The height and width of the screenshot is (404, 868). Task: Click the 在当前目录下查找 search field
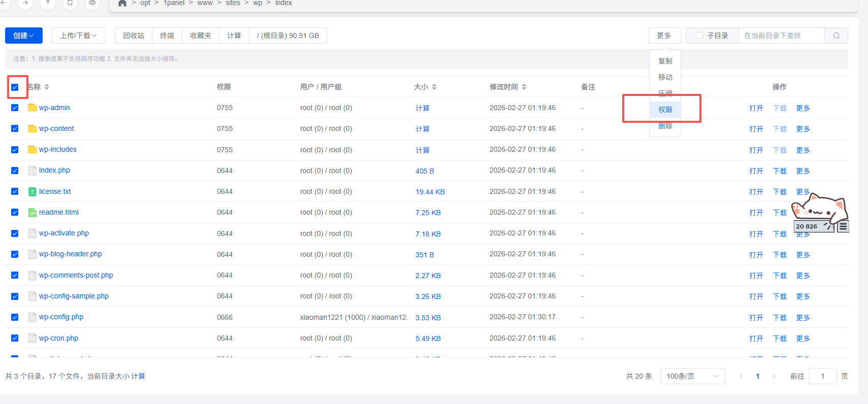pos(781,36)
